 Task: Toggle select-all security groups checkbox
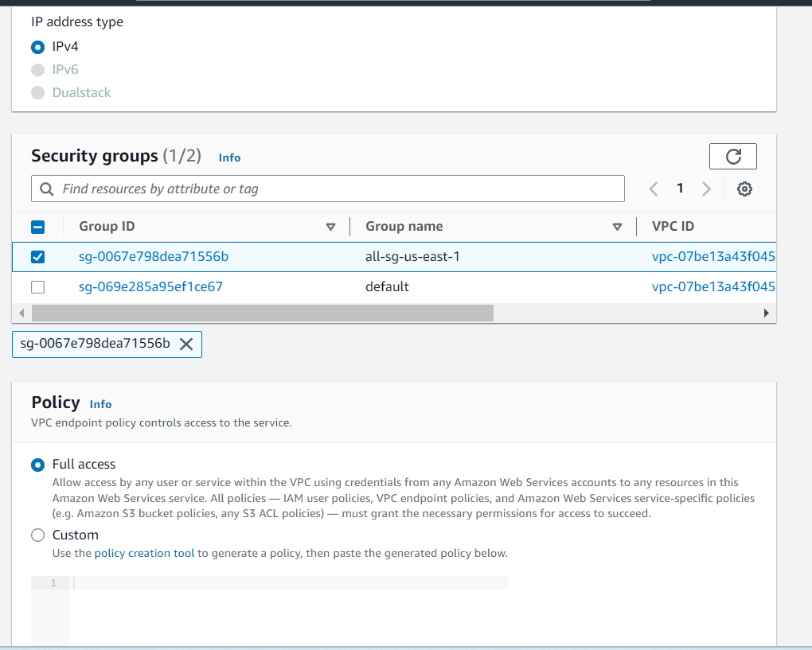37,227
